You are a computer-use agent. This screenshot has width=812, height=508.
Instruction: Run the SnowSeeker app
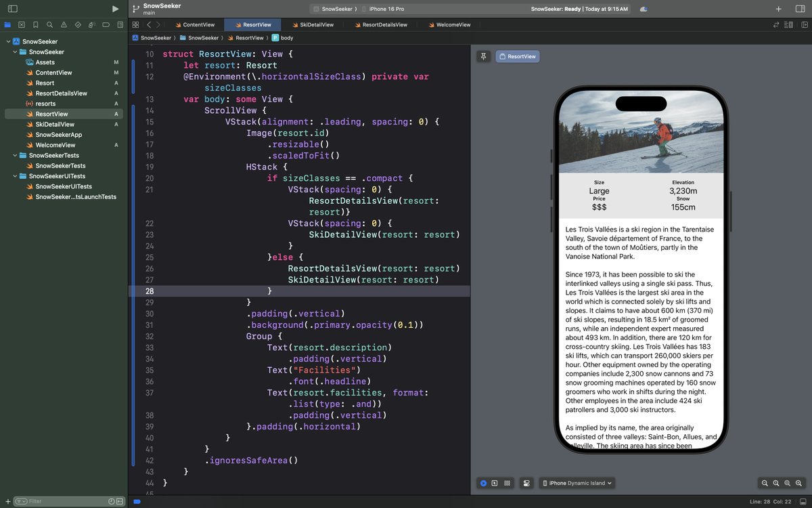click(115, 9)
